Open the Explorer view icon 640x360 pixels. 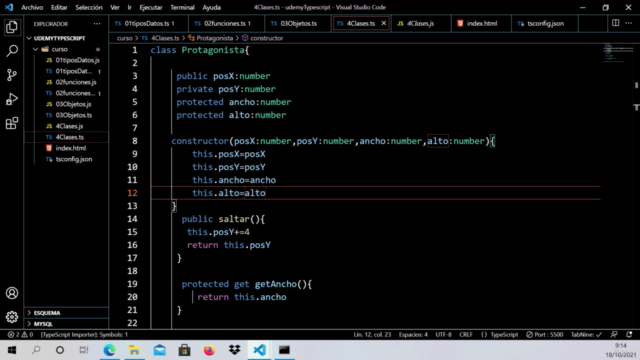pos(12,27)
